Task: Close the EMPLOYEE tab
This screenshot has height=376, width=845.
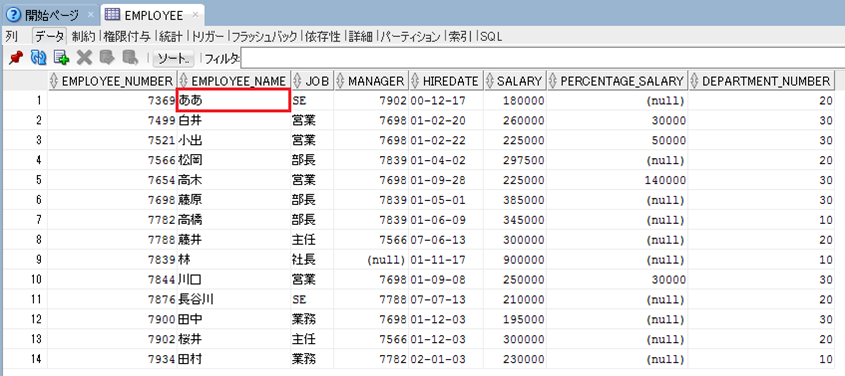Action: (195, 15)
